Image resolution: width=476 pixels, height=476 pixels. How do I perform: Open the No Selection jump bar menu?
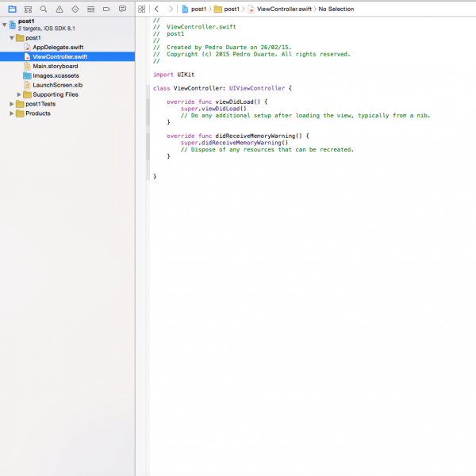coord(336,9)
